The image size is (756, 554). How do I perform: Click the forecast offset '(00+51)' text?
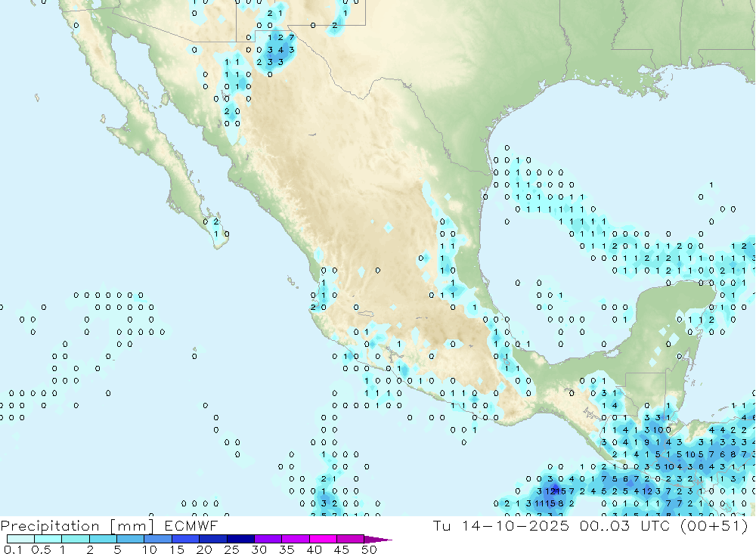pyautogui.click(x=714, y=525)
